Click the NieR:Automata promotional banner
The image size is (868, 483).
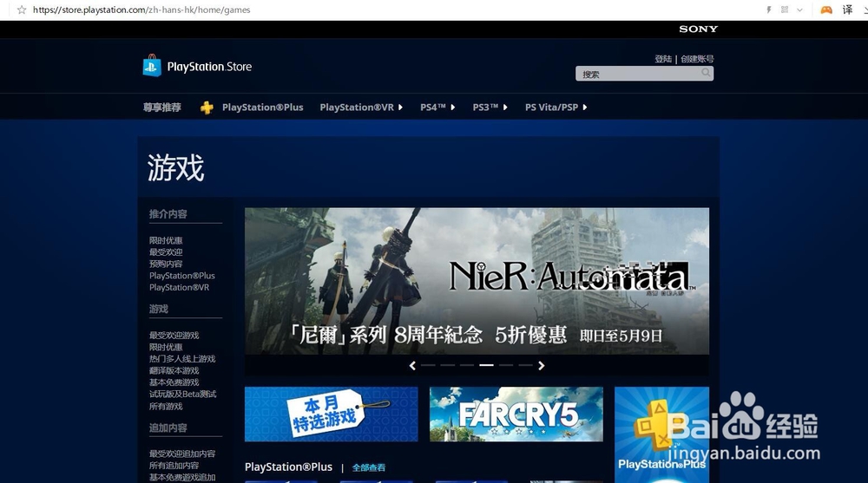pyautogui.click(x=477, y=281)
